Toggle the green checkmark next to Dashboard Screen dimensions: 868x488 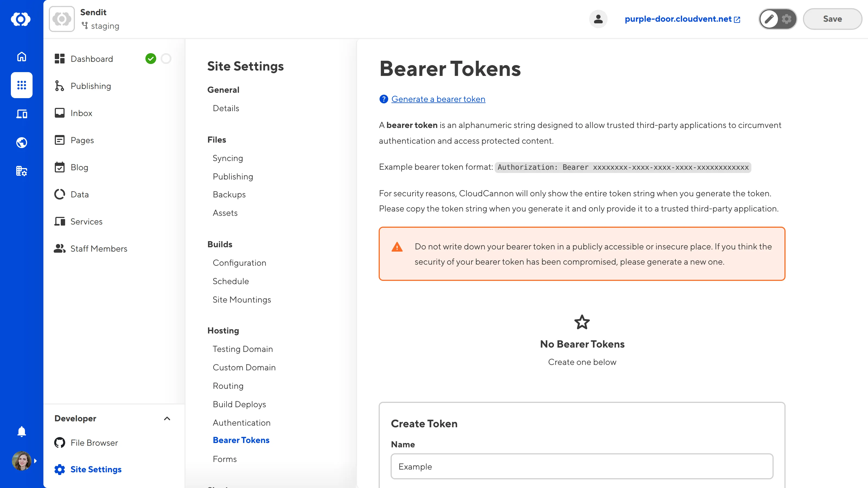pyautogui.click(x=151, y=58)
